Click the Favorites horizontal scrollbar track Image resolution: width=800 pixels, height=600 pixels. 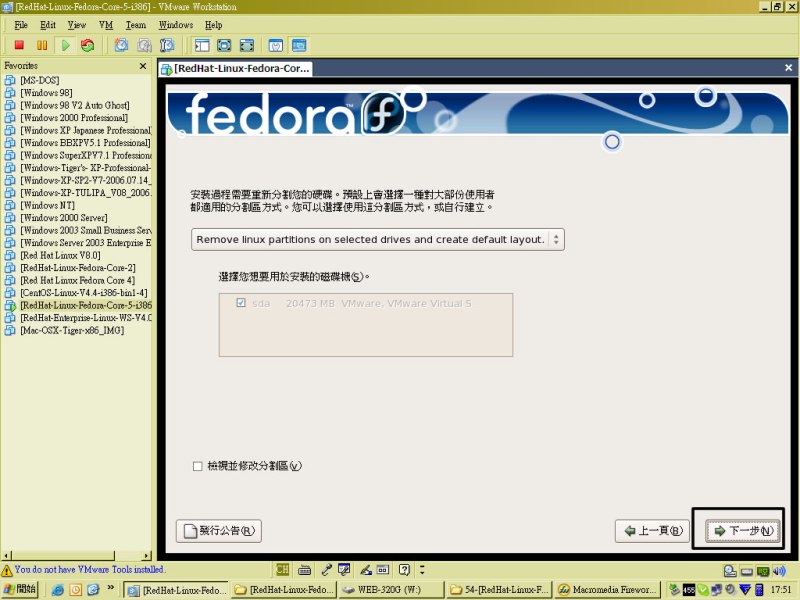tap(128, 555)
